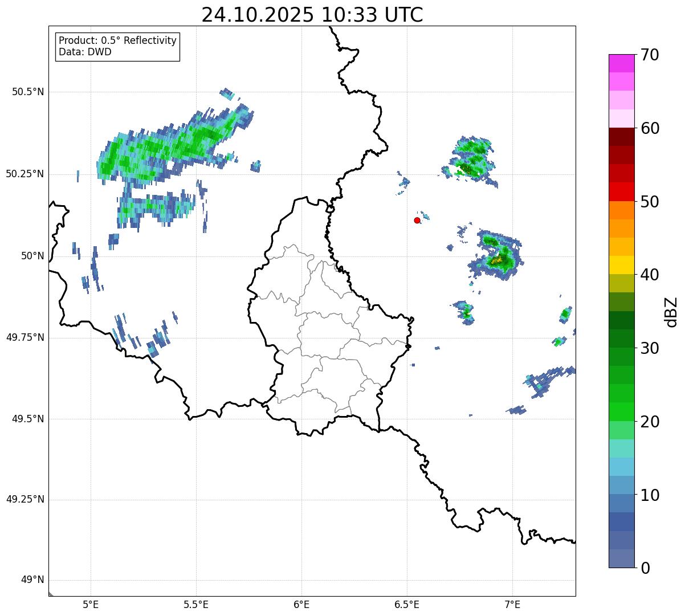Click the "Data: DWD" label

tap(85, 52)
